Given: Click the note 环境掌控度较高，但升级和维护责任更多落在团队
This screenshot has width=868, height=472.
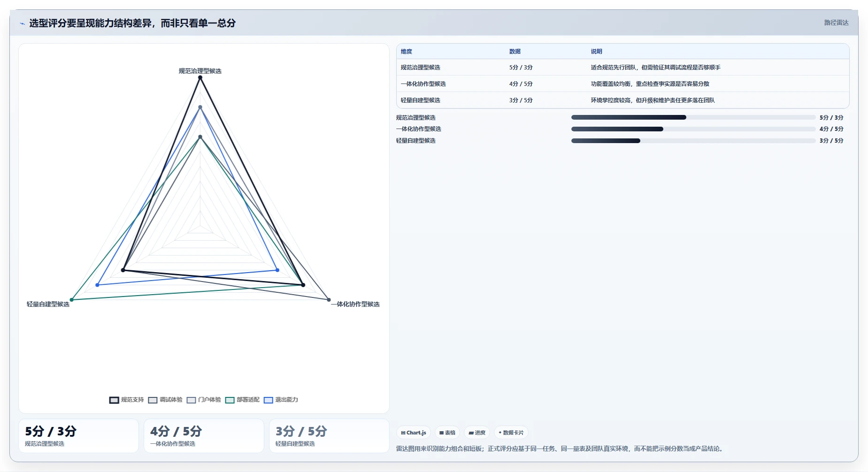Looking at the screenshot, I should pos(653,100).
